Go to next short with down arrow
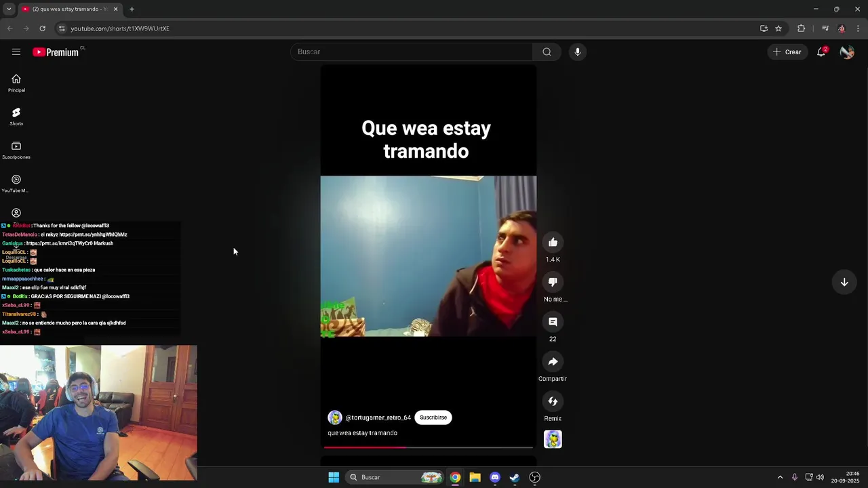Screen dimensions: 868x488 click(x=844, y=282)
